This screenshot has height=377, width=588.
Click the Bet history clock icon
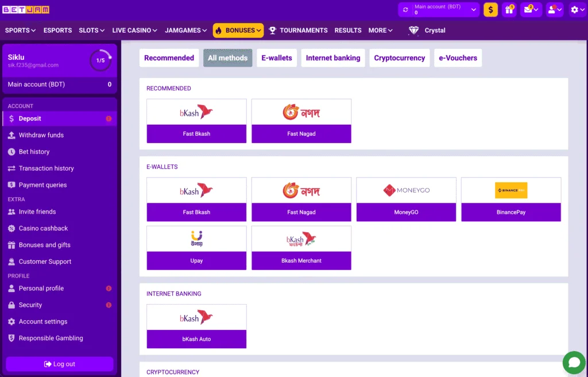point(11,152)
